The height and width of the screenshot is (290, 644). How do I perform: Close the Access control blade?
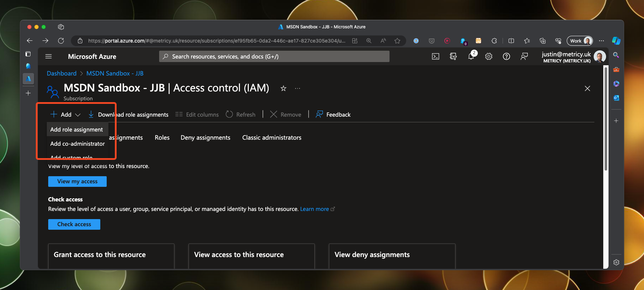click(587, 88)
